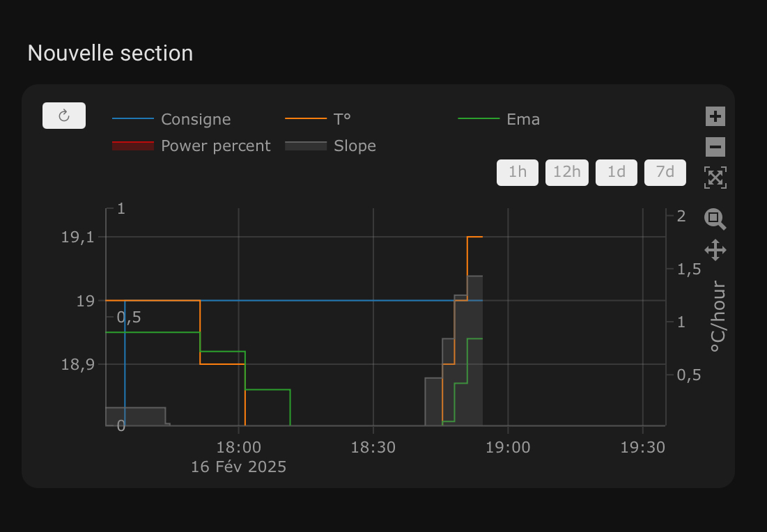Click the Nouvelle section heading
Viewport: 767px width, 532px height.
point(111,54)
